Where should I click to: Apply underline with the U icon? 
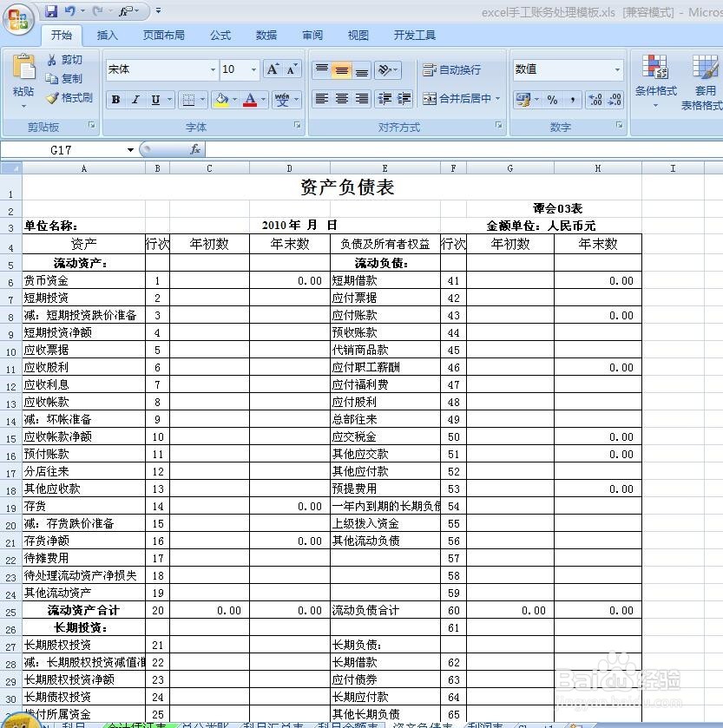[x=155, y=99]
